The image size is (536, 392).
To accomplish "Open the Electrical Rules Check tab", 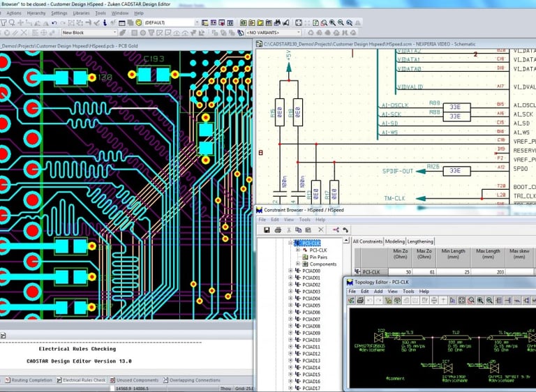I will click(x=84, y=380).
